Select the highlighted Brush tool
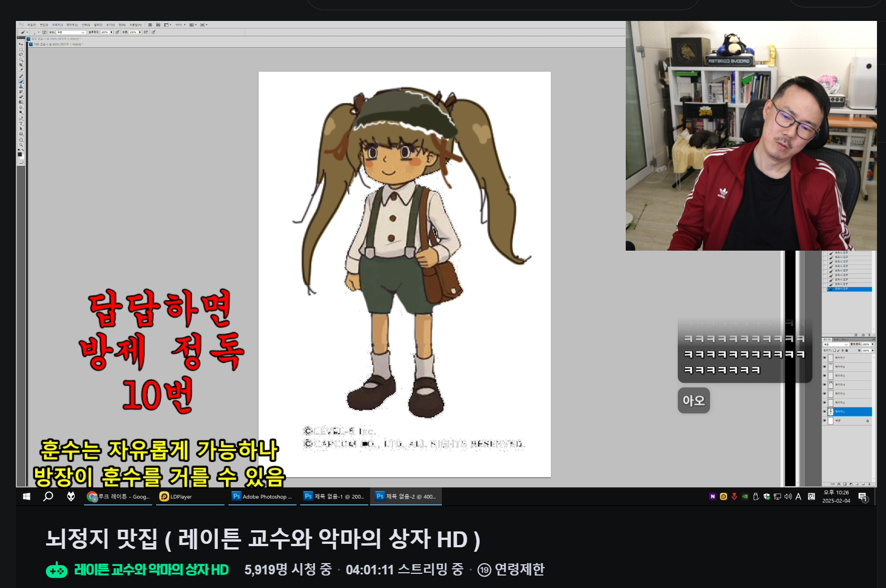 pos(21,81)
